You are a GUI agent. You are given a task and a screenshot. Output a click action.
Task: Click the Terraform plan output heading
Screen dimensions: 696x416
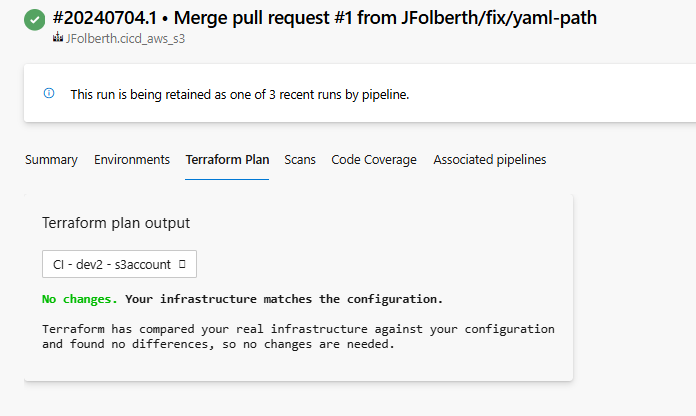pyautogui.click(x=116, y=223)
